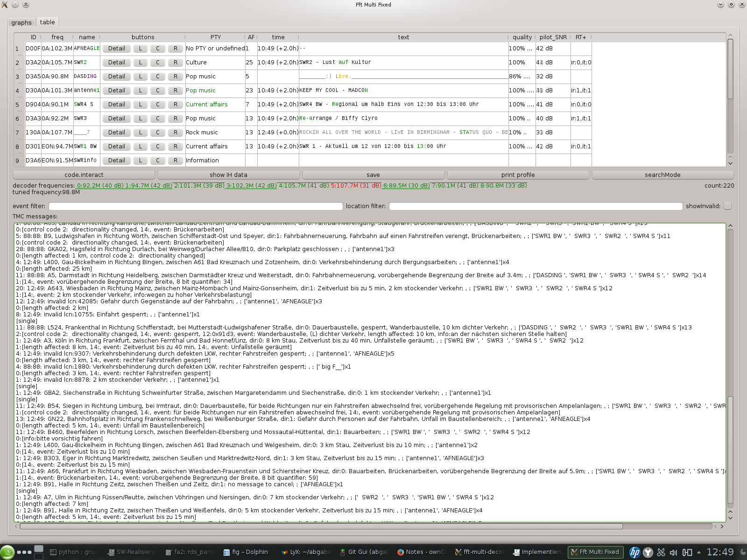Image resolution: width=747 pixels, height=560 pixels.
Task: Open the volume control tray icon
Action: pos(673,552)
